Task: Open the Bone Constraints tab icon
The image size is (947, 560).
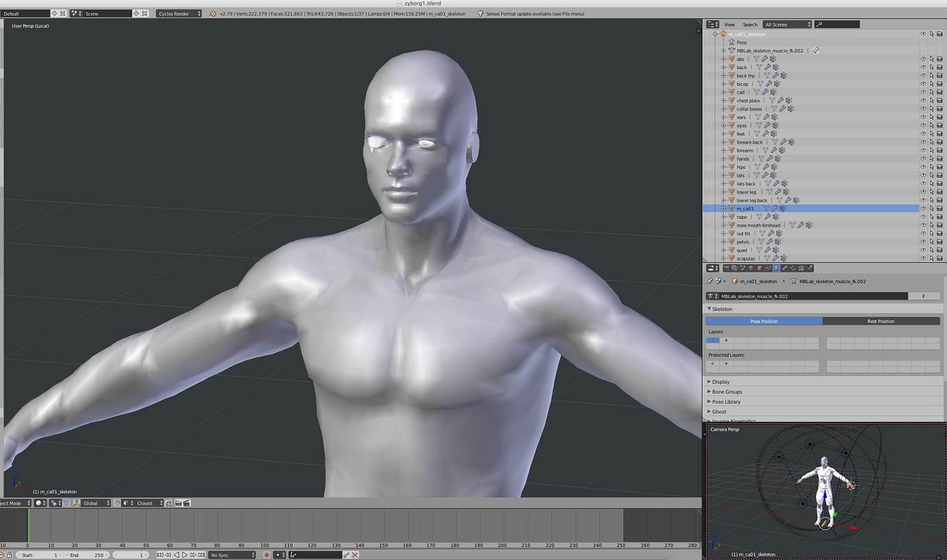Action: [x=793, y=268]
